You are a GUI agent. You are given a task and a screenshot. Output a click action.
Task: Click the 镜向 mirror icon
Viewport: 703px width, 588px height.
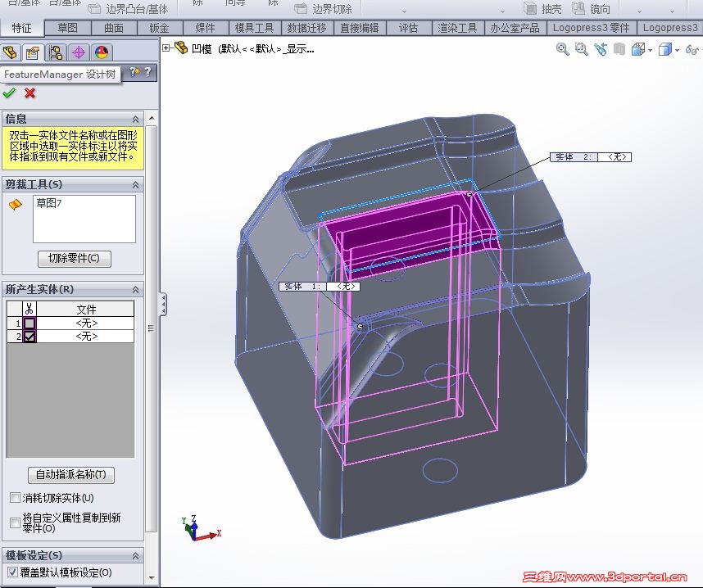point(578,8)
